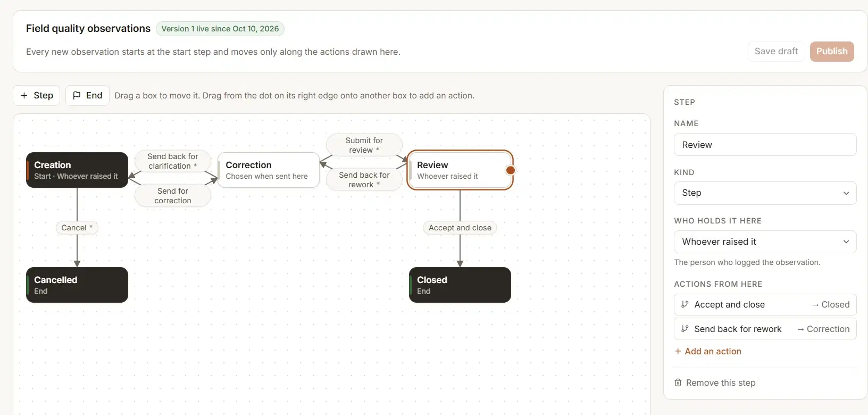
Task: Click the Send for correction action label
Action: (x=173, y=196)
